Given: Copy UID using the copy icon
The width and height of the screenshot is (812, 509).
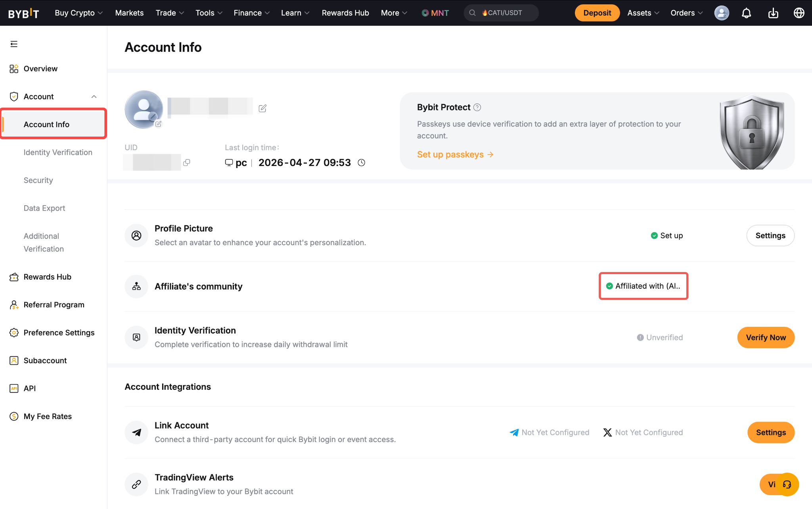Looking at the screenshot, I should (x=187, y=162).
